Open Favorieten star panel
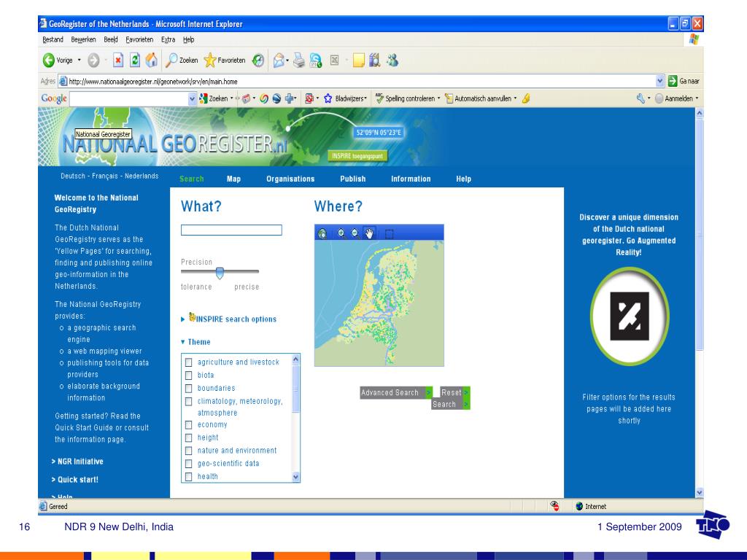 [225, 60]
